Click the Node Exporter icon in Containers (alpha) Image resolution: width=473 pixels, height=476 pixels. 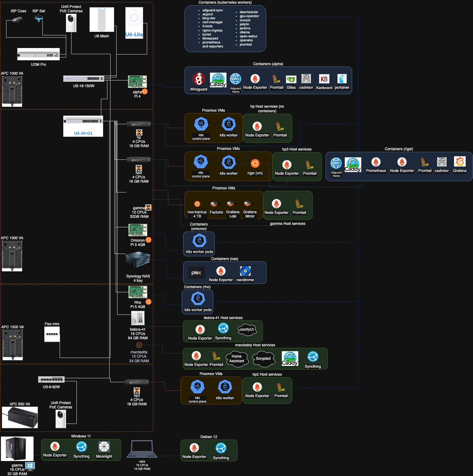click(255, 79)
